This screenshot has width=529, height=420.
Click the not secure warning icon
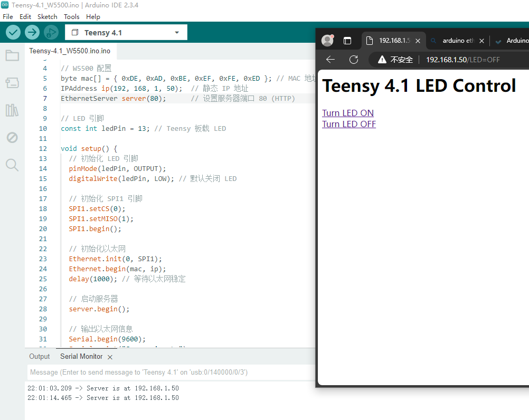382,60
